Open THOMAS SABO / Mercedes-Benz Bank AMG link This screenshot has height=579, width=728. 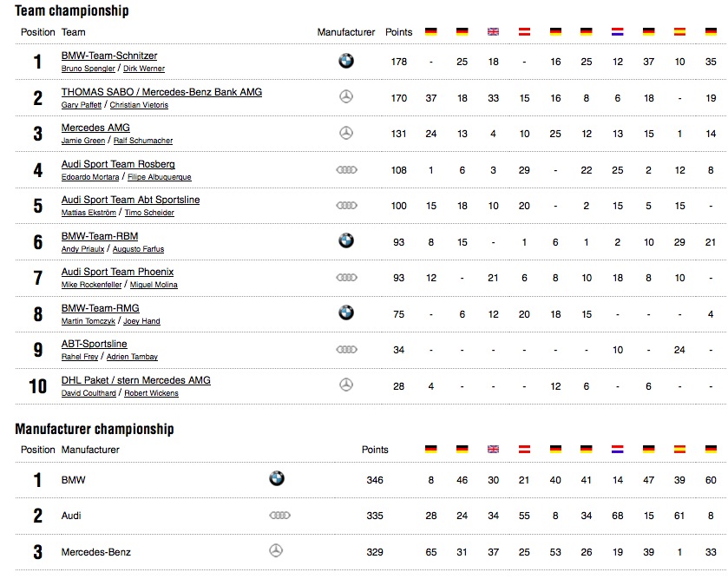[x=161, y=92]
